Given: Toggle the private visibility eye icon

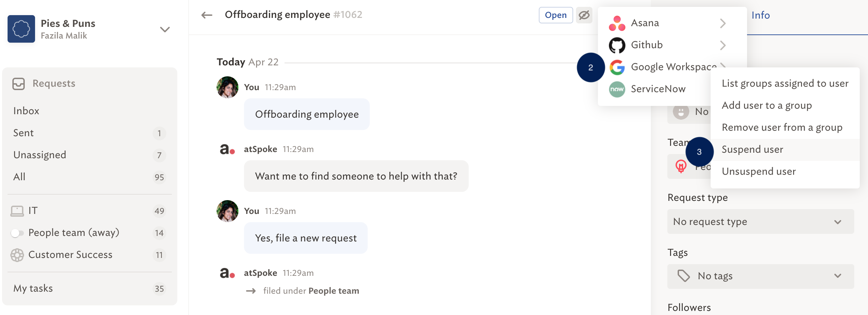Looking at the screenshot, I should [584, 15].
